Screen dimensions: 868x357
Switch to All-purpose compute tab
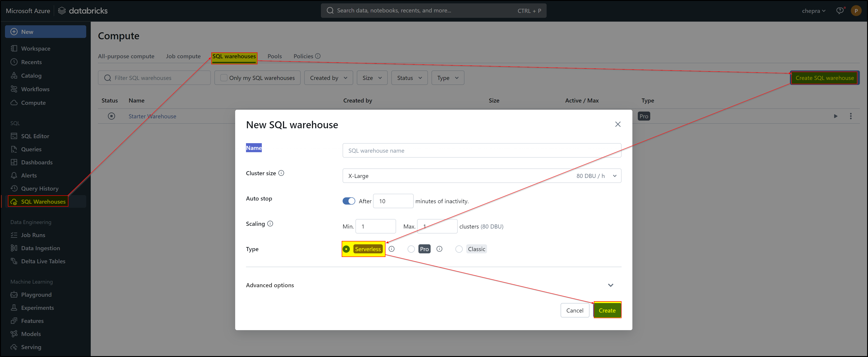pyautogui.click(x=126, y=56)
